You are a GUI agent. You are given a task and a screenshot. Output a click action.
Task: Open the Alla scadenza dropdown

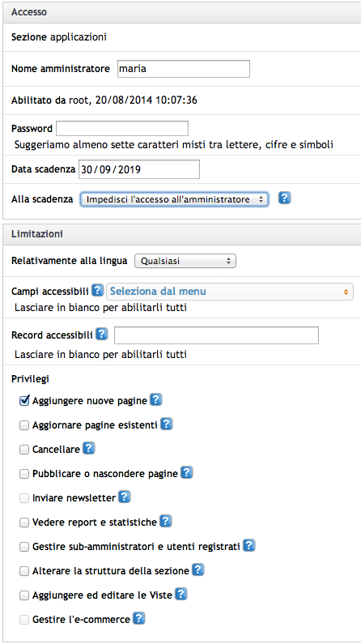pos(174,199)
